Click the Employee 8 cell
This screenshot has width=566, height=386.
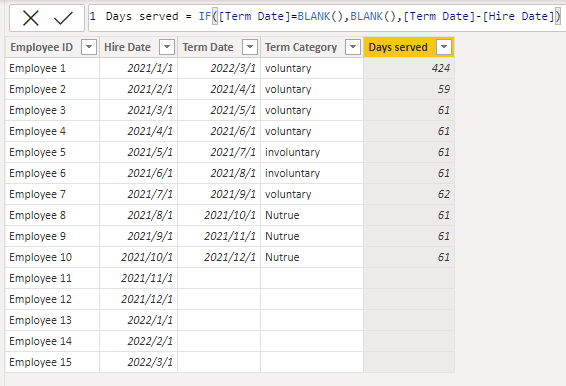click(52, 215)
